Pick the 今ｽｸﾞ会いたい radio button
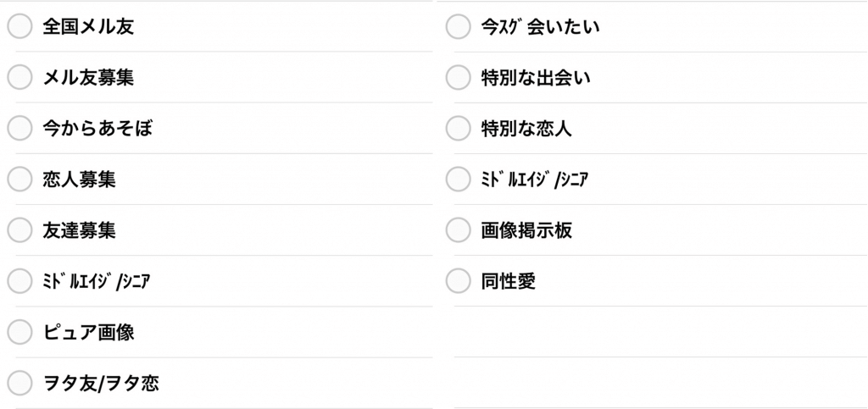 click(x=458, y=26)
